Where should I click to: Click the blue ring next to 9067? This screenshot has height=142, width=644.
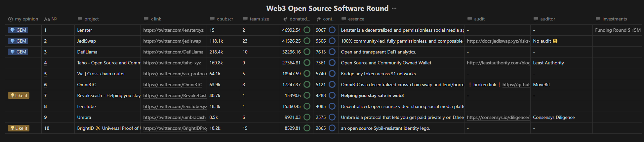[x=332, y=30]
